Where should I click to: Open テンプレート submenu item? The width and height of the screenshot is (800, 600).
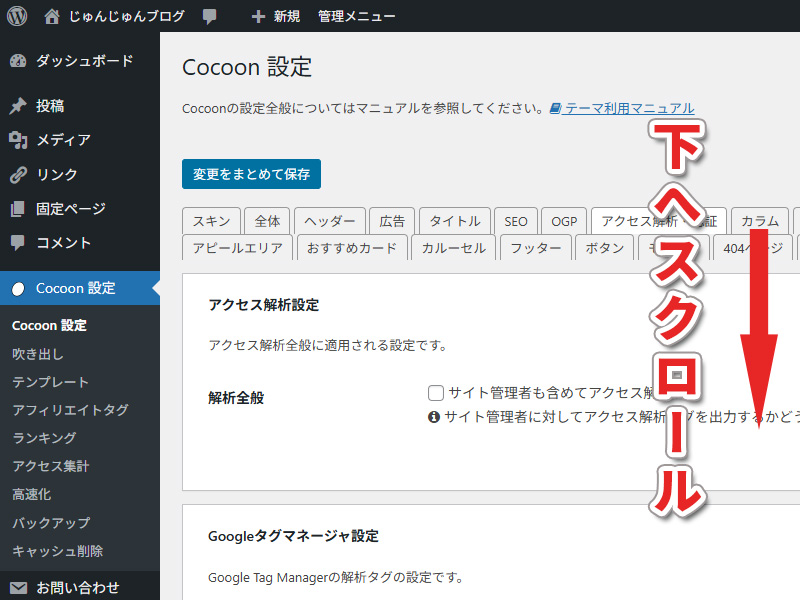pyautogui.click(x=51, y=382)
